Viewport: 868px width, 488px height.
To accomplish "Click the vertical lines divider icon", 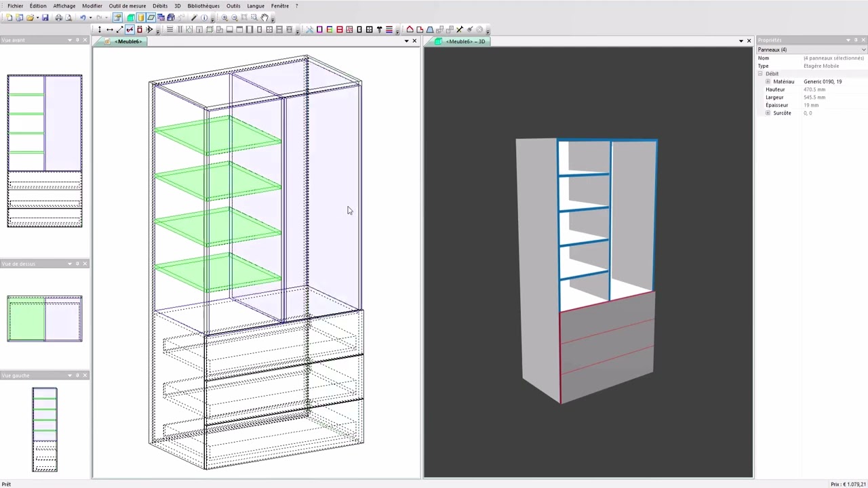I will 180,30.
